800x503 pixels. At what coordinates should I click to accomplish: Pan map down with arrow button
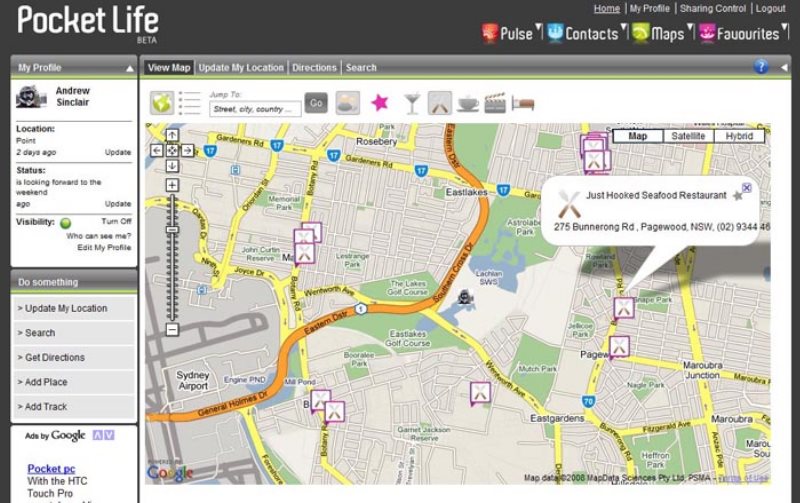point(172,166)
